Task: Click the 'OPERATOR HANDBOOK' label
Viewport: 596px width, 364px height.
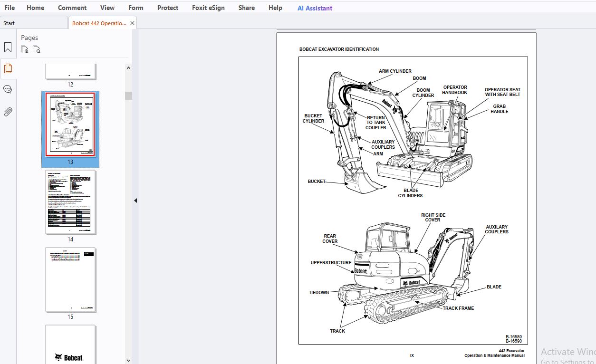Action: 455,90
